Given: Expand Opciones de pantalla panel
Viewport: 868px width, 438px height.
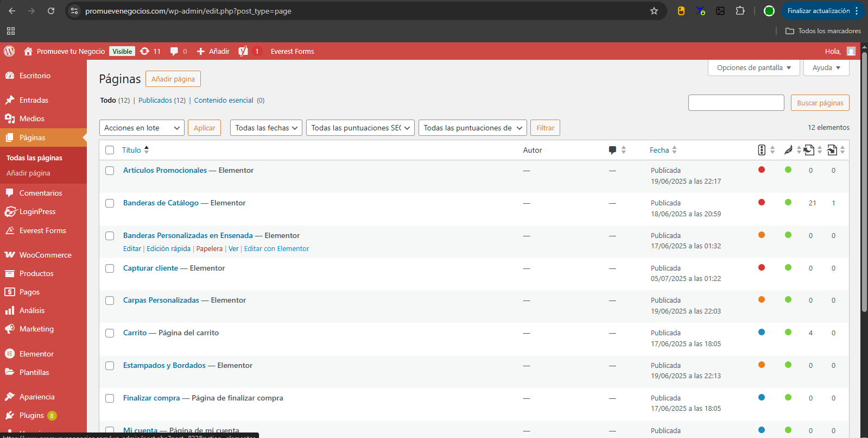Looking at the screenshot, I should (x=753, y=68).
